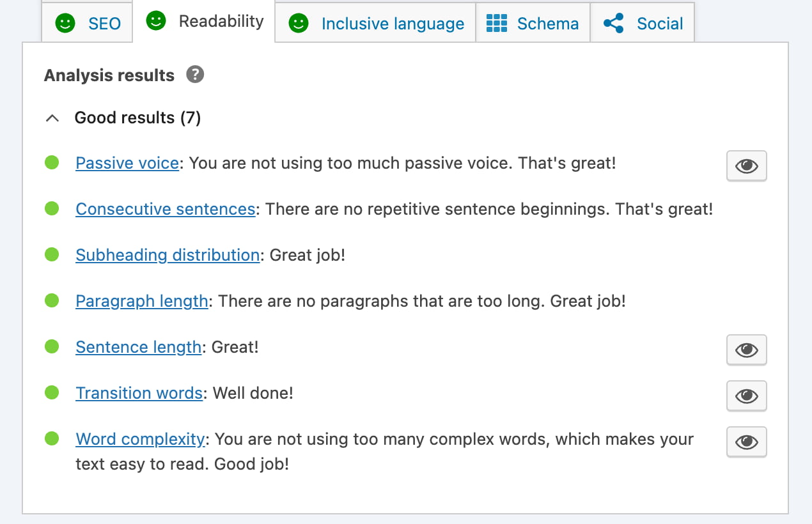Click the green bullet beside Word complexity
The width and height of the screenshot is (812, 524).
(52, 439)
